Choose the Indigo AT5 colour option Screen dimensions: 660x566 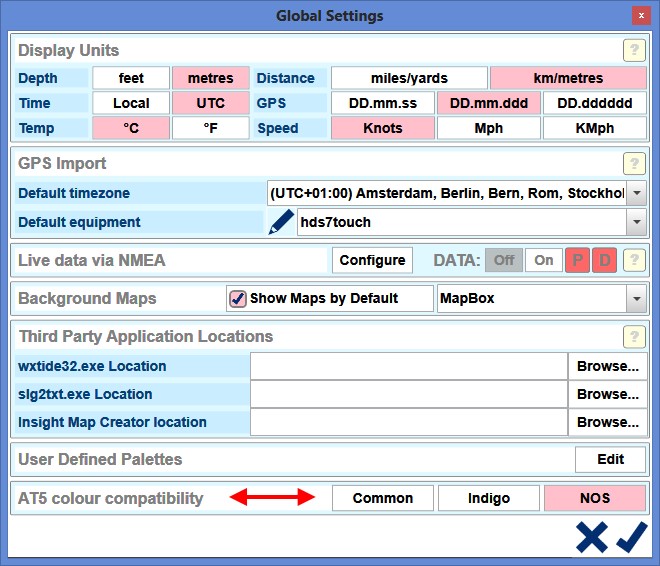[489, 498]
